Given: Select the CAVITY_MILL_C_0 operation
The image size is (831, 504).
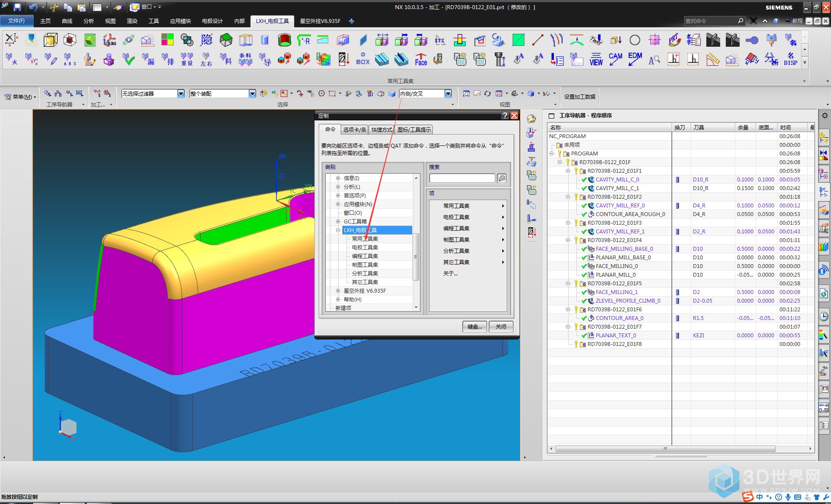Looking at the screenshot, I should pyautogui.click(x=617, y=179).
